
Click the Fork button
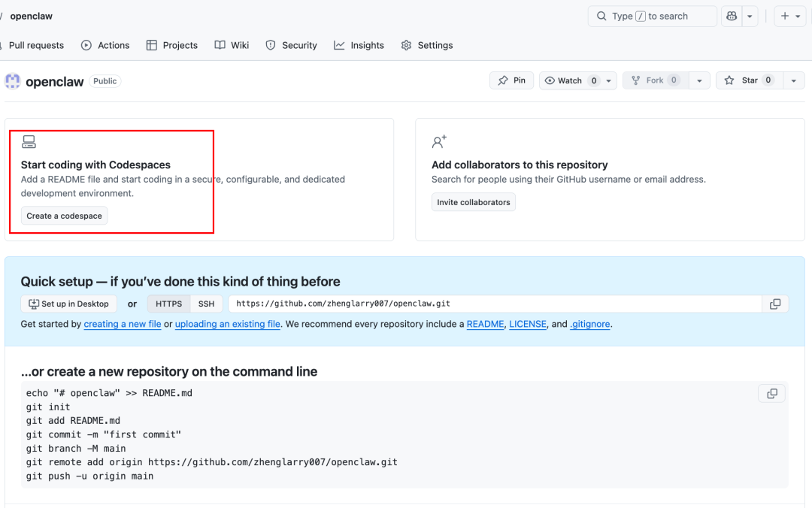[x=655, y=80]
